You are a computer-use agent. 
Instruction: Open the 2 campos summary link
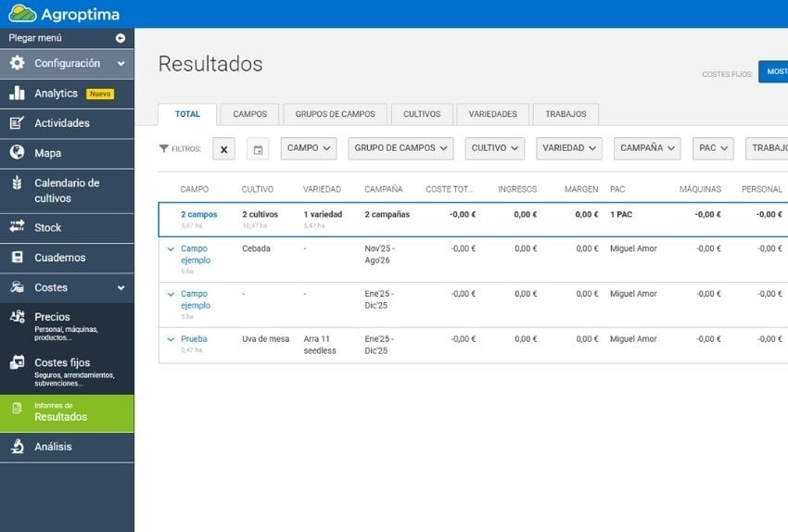pos(199,214)
